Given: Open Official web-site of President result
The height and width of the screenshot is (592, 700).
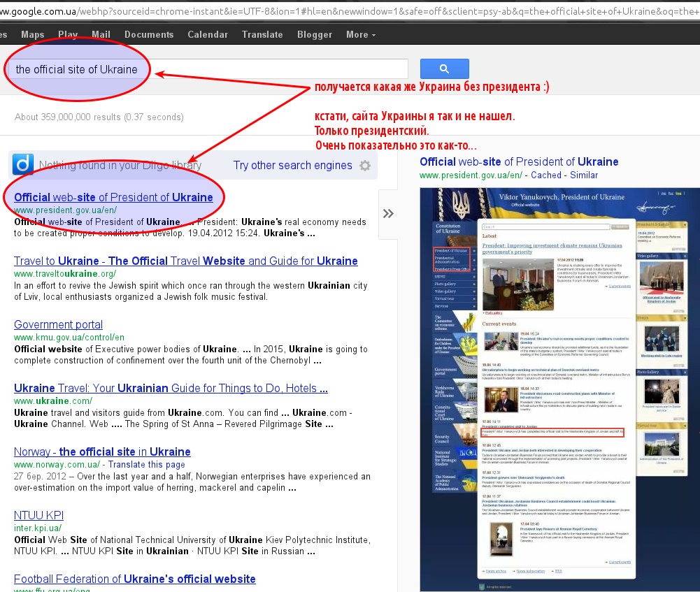Looking at the screenshot, I should [x=113, y=197].
